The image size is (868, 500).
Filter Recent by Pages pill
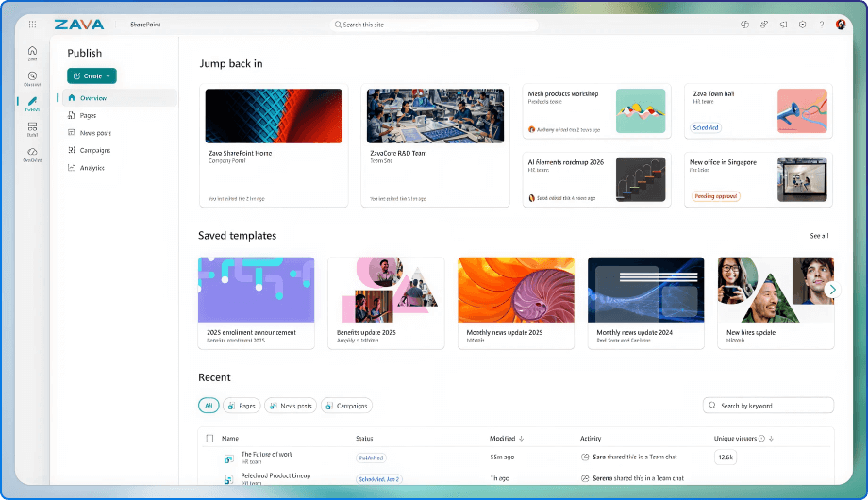[x=242, y=406]
